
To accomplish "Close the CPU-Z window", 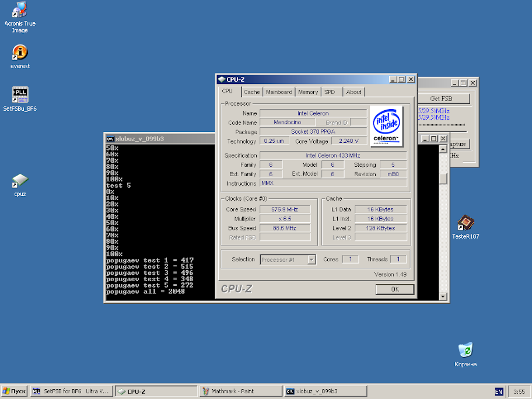I will (x=411, y=79).
